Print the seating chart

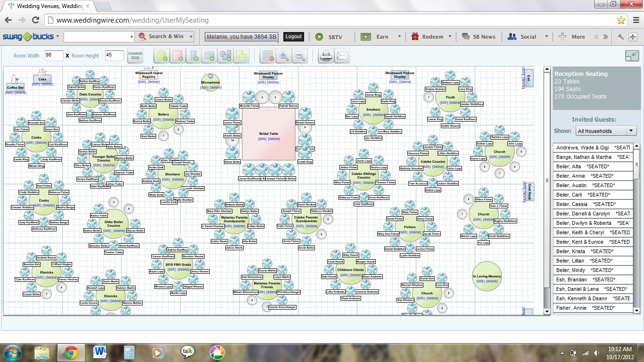(x=325, y=56)
